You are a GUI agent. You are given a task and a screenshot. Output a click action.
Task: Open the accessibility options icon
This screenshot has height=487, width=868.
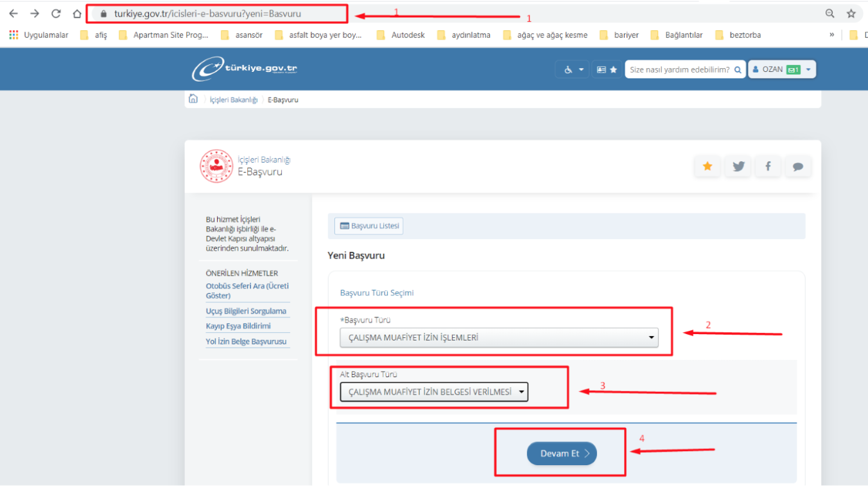coord(571,69)
